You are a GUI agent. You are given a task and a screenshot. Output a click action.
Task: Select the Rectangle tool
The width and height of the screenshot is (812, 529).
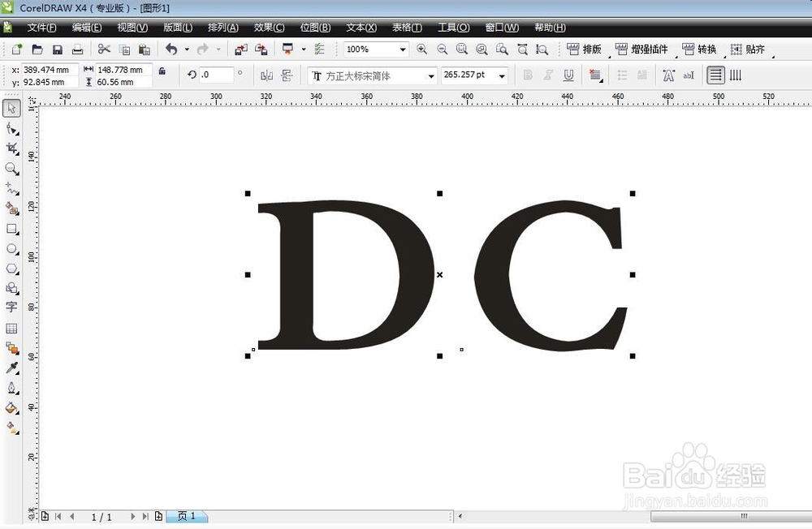coord(12,230)
